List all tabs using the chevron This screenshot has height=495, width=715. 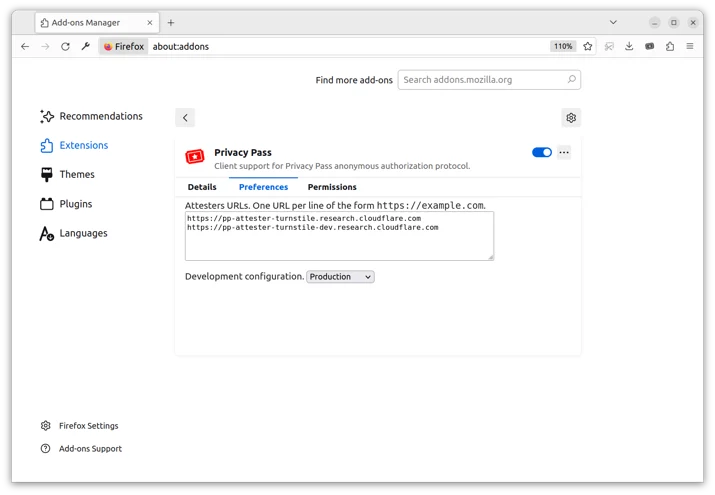coord(613,22)
